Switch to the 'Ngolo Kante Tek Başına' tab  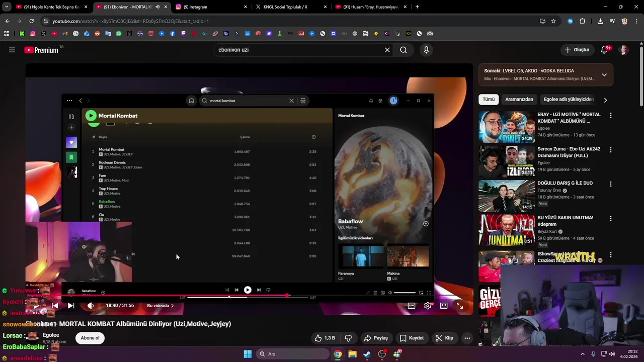[52, 7]
